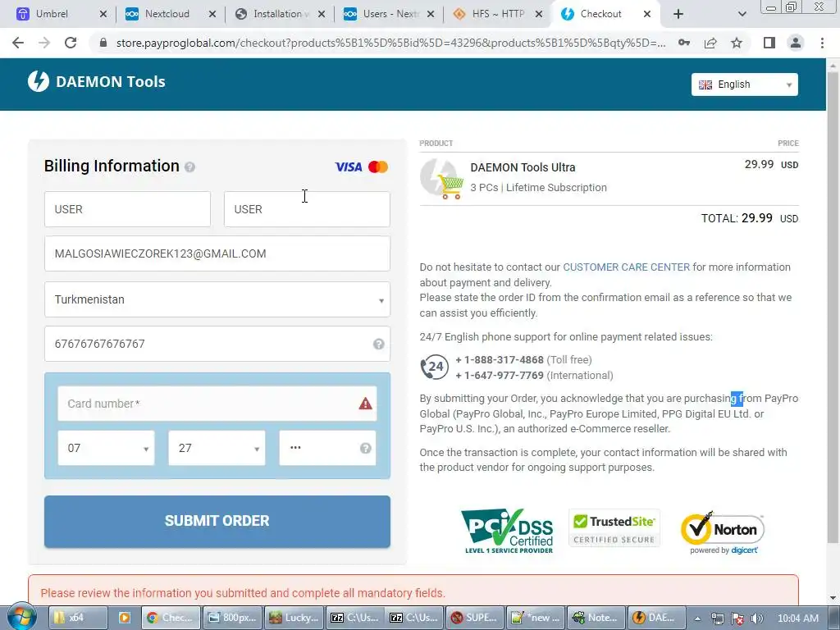
Task: Open the SUPE... taskbar item
Action: point(475,618)
